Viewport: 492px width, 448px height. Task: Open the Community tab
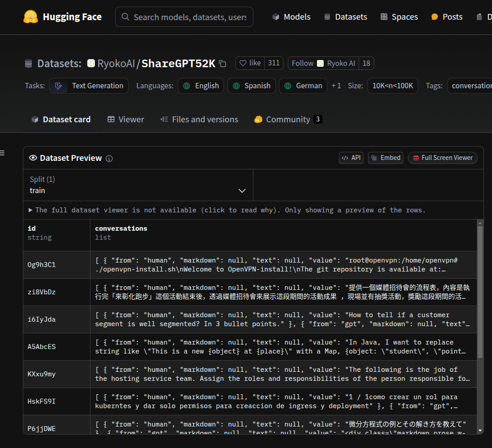(288, 119)
